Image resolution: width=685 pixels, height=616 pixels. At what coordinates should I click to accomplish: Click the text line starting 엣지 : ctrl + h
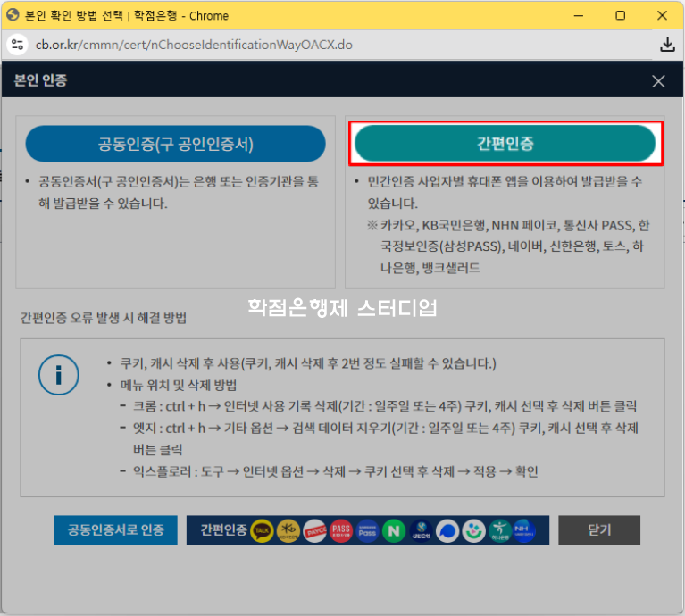click(385, 438)
